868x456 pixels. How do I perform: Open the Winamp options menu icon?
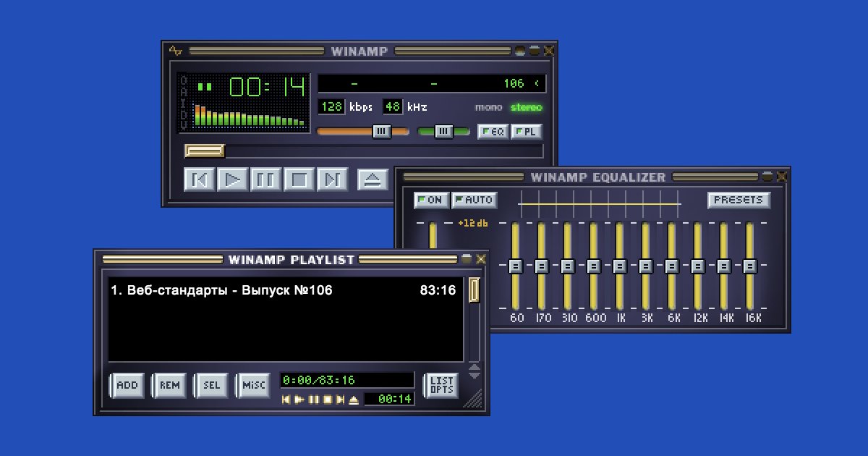click(x=176, y=51)
